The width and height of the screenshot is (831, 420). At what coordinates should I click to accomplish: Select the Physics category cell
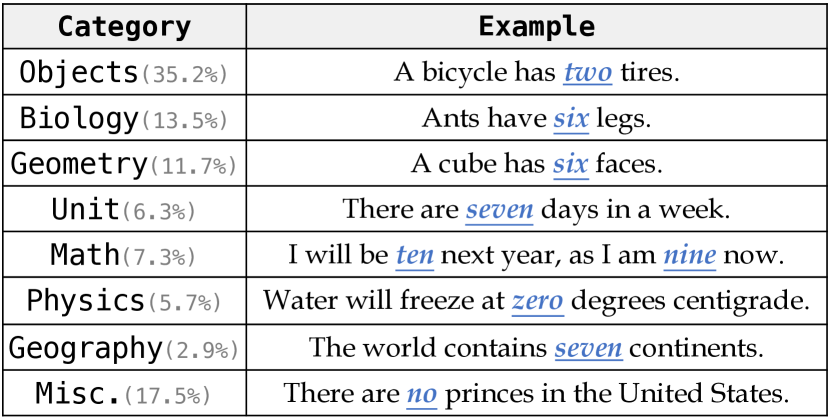[x=124, y=301]
